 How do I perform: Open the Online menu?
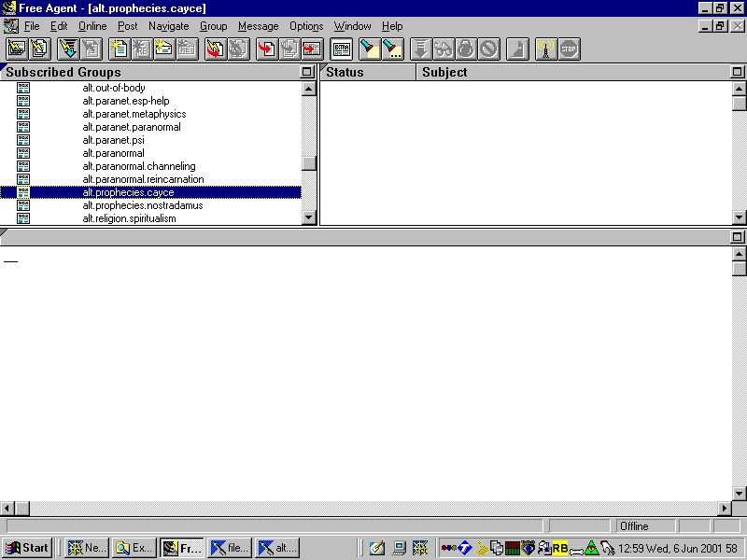(92, 26)
